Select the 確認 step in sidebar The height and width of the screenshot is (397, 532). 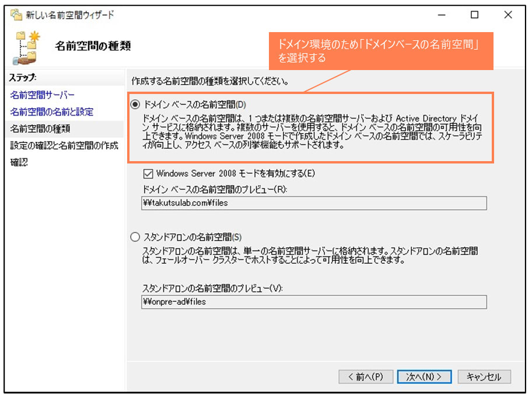19,162
